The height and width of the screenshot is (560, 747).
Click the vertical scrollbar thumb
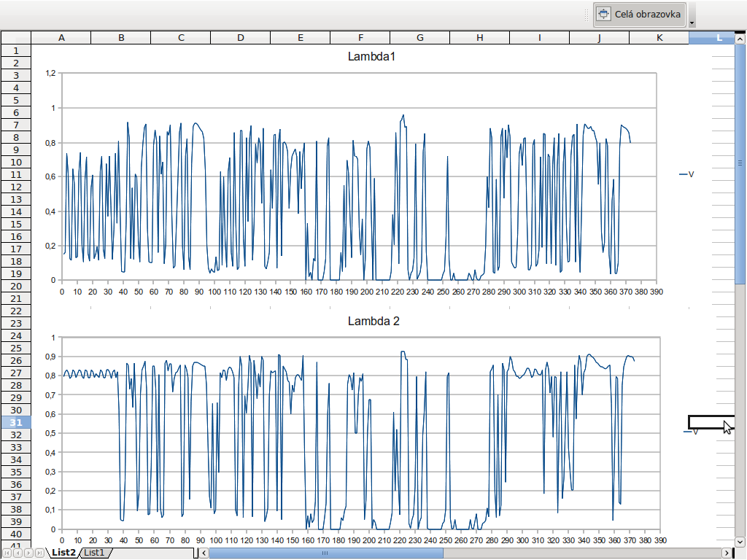pos(740,163)
